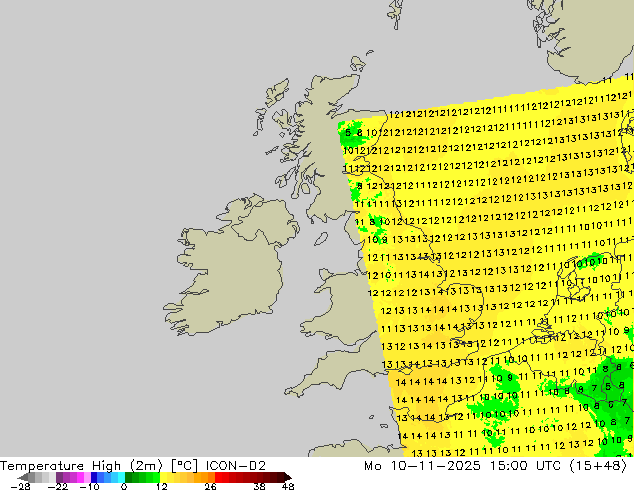Image resolution: width=634 pixels, height=490 pixels.
Task: Click the '26' legend label
Action: tap(211, 486)
